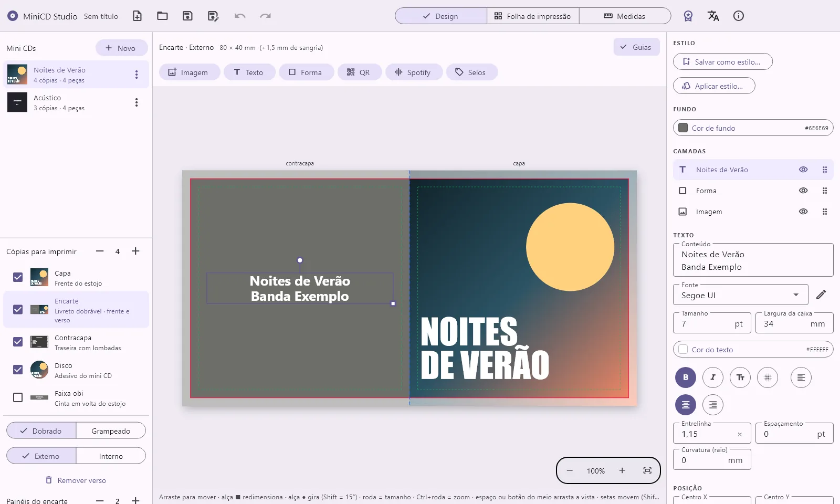
Task: Zoom out of the canvas
Action: (x=570, y=470)
